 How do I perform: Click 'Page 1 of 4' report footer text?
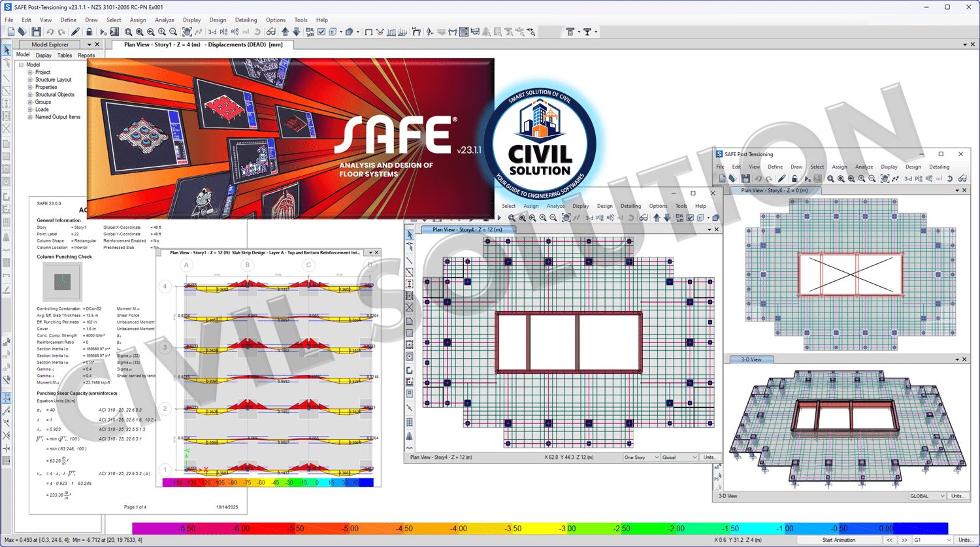[135, 507]
